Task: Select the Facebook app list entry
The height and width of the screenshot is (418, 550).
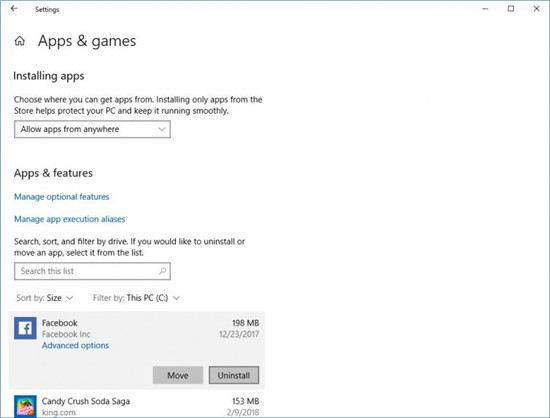Action: (x=137, y=350)
